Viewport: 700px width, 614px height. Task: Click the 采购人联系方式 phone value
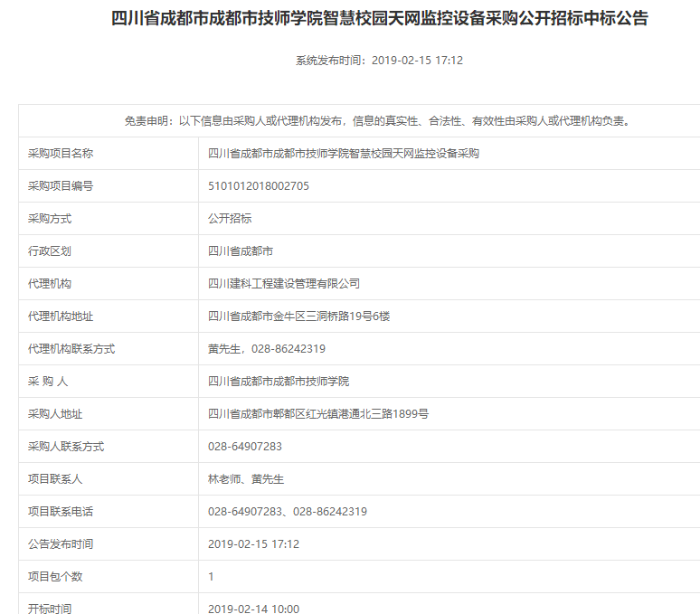(x=245, y=447)
